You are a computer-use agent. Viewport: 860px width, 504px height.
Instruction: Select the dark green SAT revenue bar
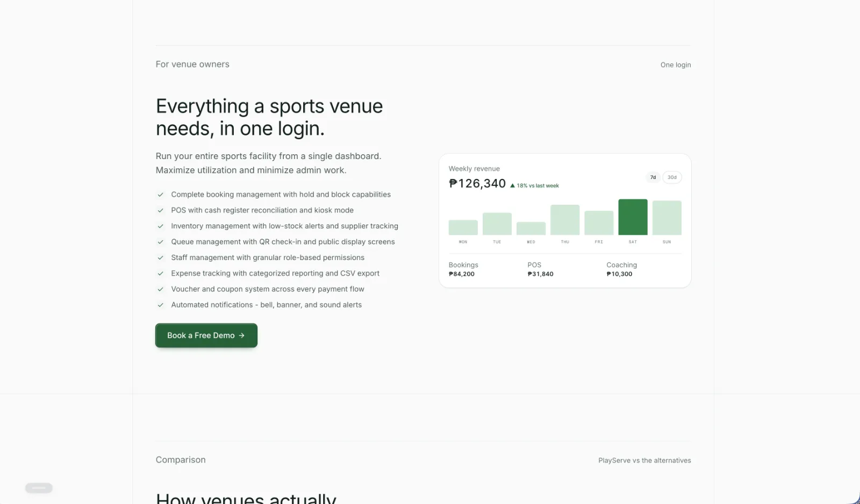pyautogui.click(x=633, y=217)
